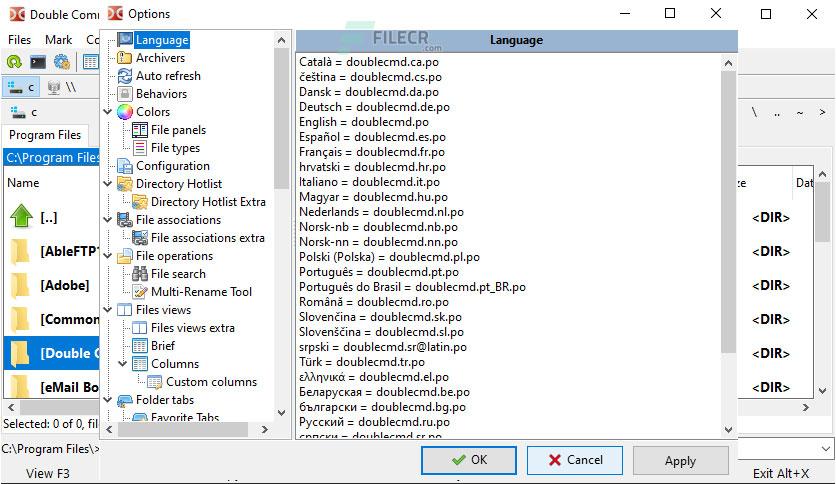The image size is (836, 484).
Task: Click Exit Alt+X button
Action: click(x=781, y=473)
